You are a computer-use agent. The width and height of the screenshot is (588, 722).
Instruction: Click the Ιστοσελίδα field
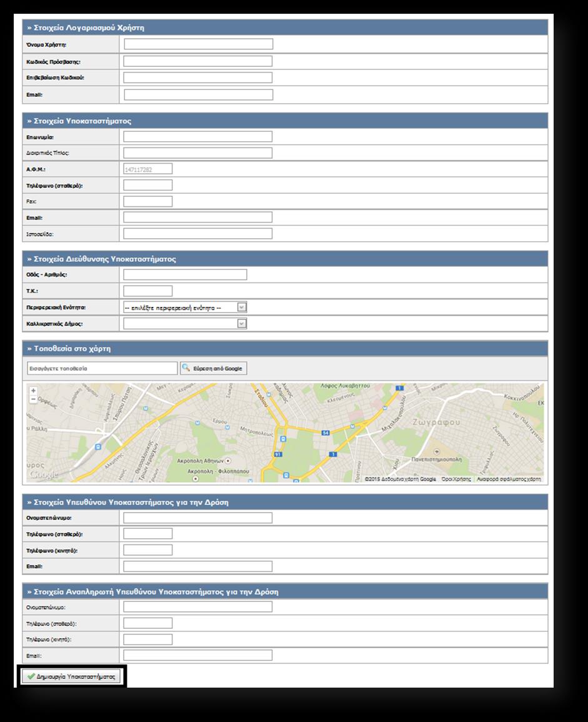(198, 234)
